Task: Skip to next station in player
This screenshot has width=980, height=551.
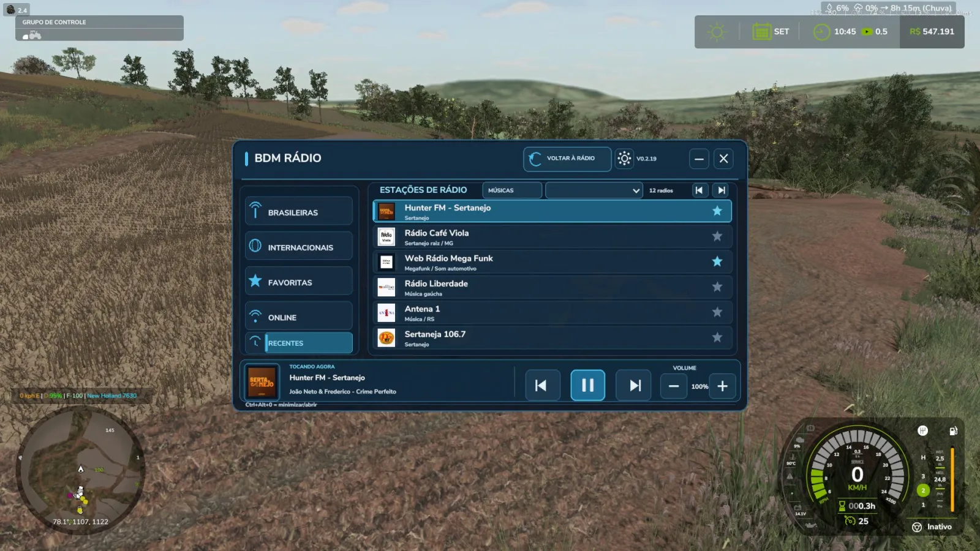Action: pos(635,386)
